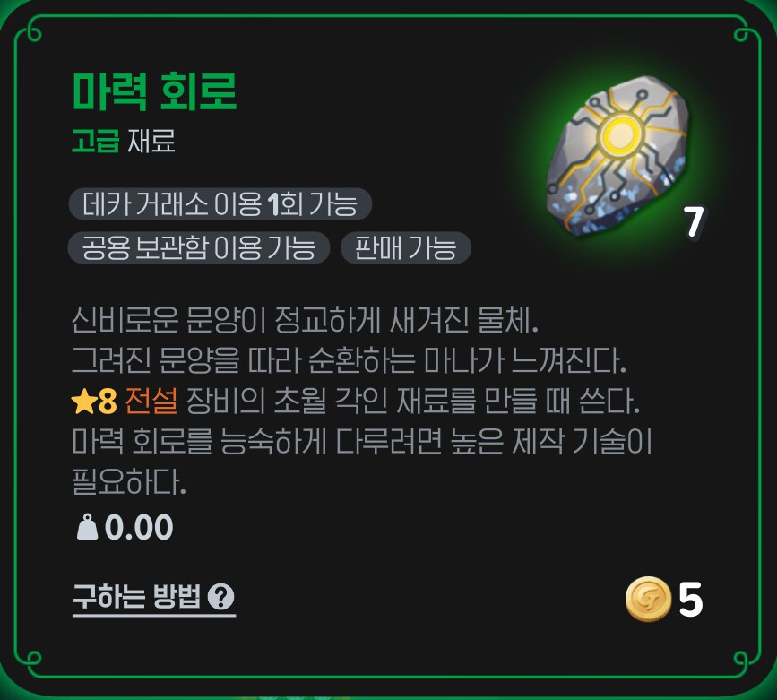Click the weight scale icon beside 0.00
The height and width of the screenshot is (700, 777).
click(85, 527)
